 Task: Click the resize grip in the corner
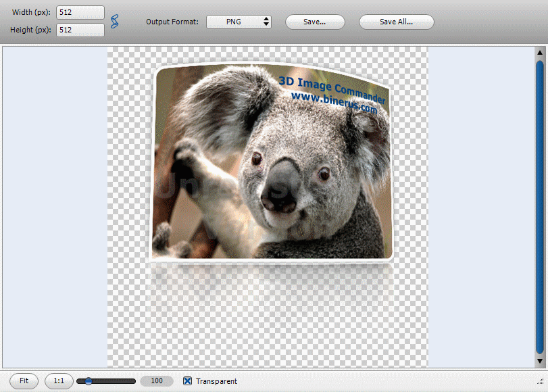coord(541,381)
